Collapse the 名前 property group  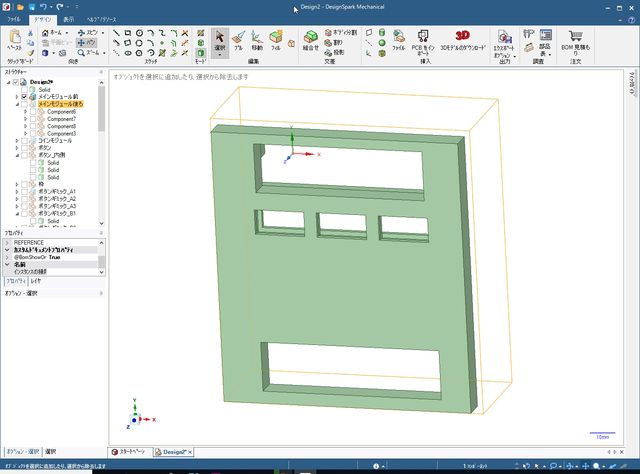(x=7, y=265)
